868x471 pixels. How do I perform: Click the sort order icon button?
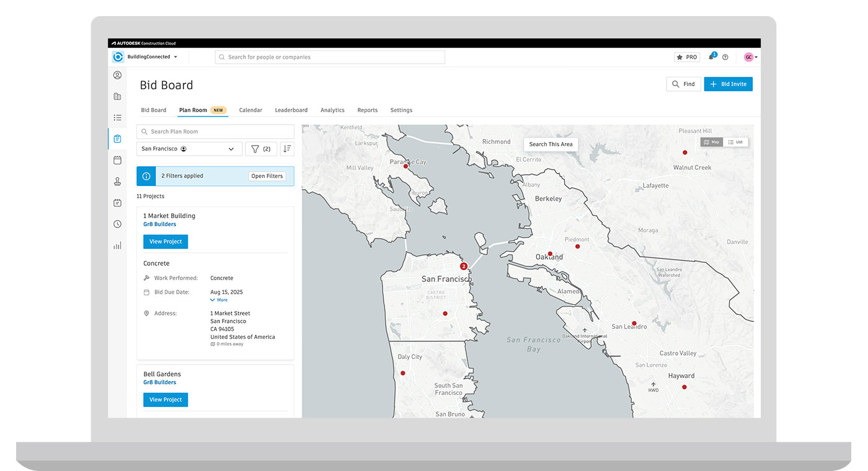(286, 149)
